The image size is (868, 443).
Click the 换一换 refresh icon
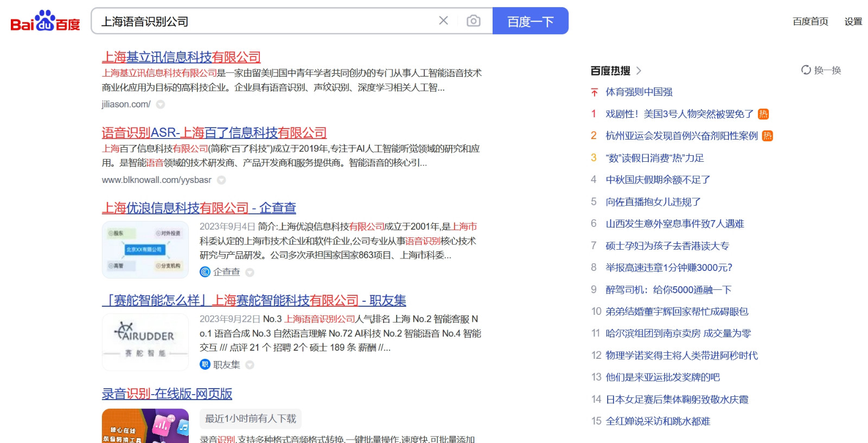click(x=806, y=70)
